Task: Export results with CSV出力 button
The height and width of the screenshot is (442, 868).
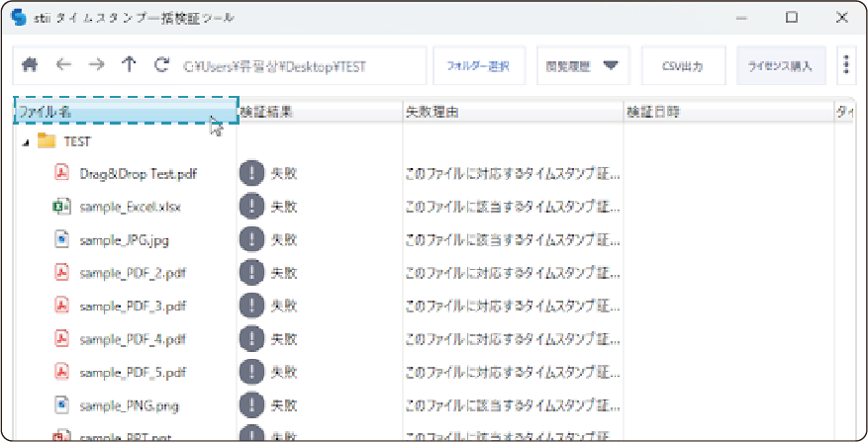Action: (x=682, y=66)
